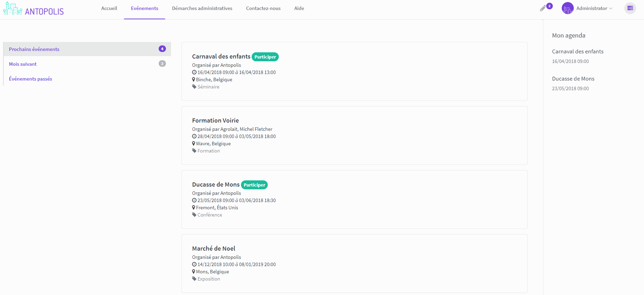Open the pencil edit notifications icon
Screen dimensions: 644x295
click(543, 8)
